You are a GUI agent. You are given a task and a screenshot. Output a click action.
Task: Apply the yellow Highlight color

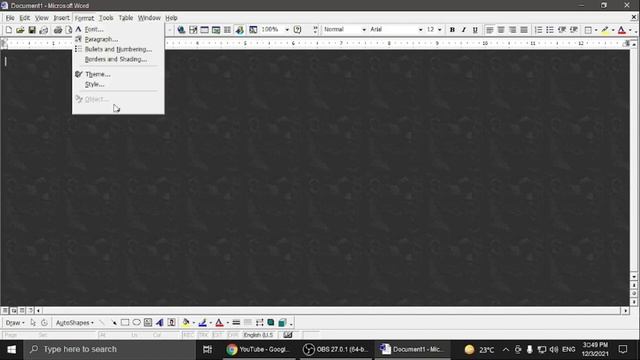(x=605, y=30)
